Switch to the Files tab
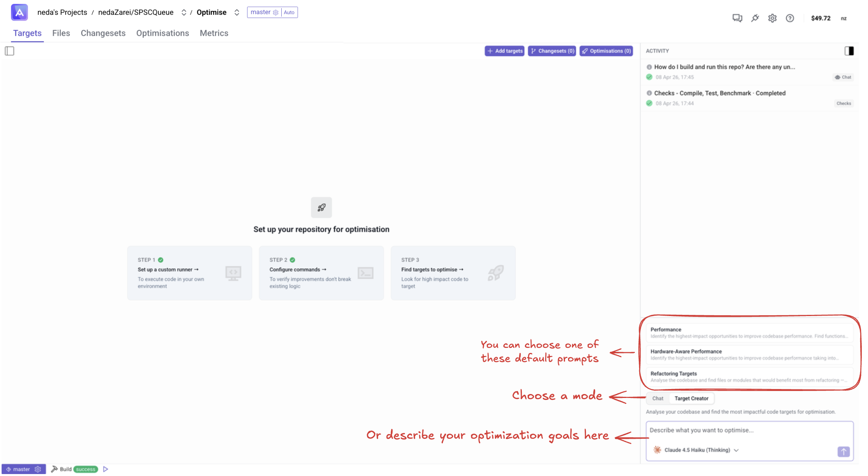The width and height of the screenshot is (868, 476). click(x=61, y=33)
